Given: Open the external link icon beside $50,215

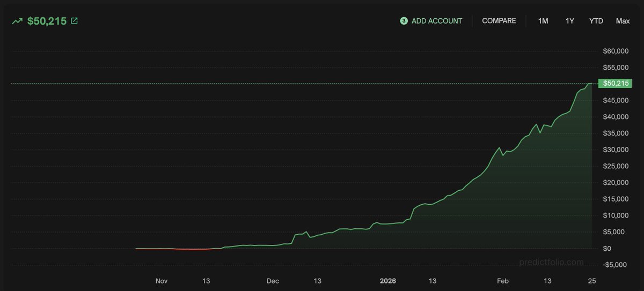Looking at the screenshot, I should [74, 21].
